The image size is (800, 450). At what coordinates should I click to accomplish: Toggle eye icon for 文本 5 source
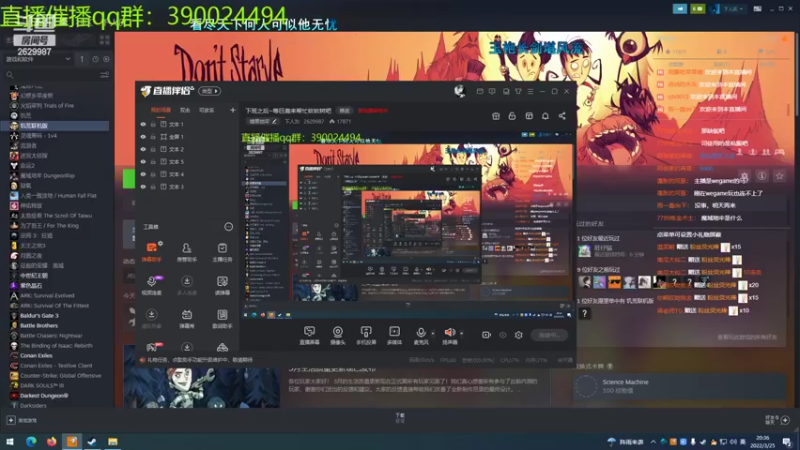click(143, 162)
